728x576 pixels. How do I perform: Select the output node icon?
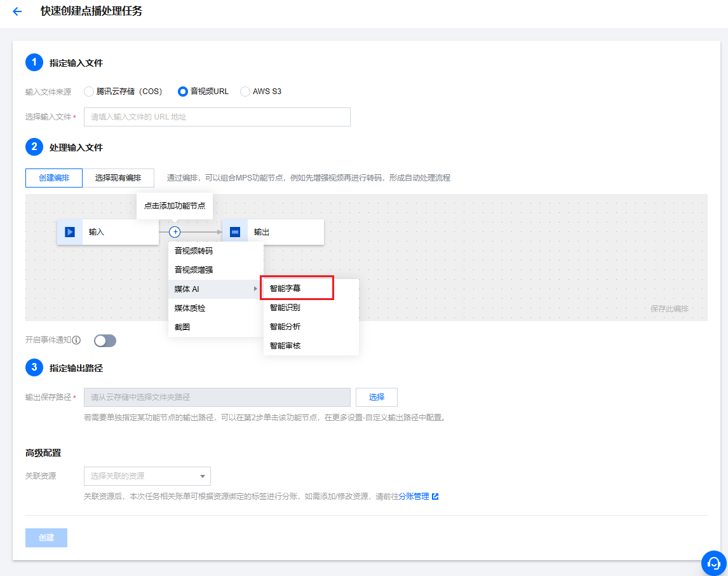point(235,232)
